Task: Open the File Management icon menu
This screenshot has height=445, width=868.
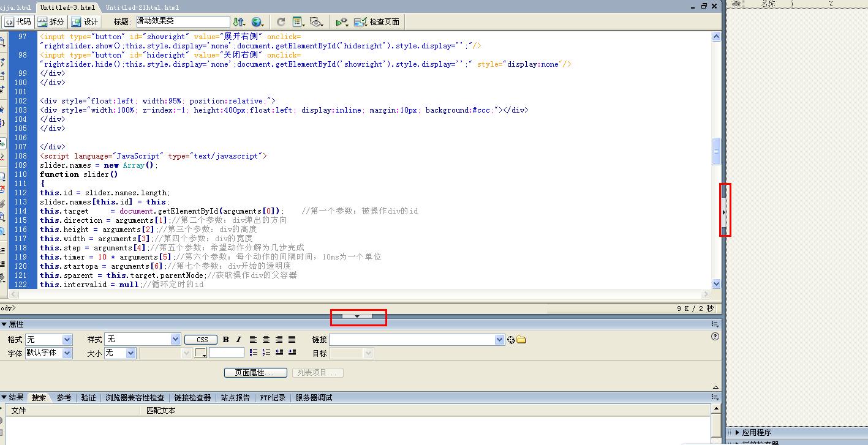Action: coord(240,22)
